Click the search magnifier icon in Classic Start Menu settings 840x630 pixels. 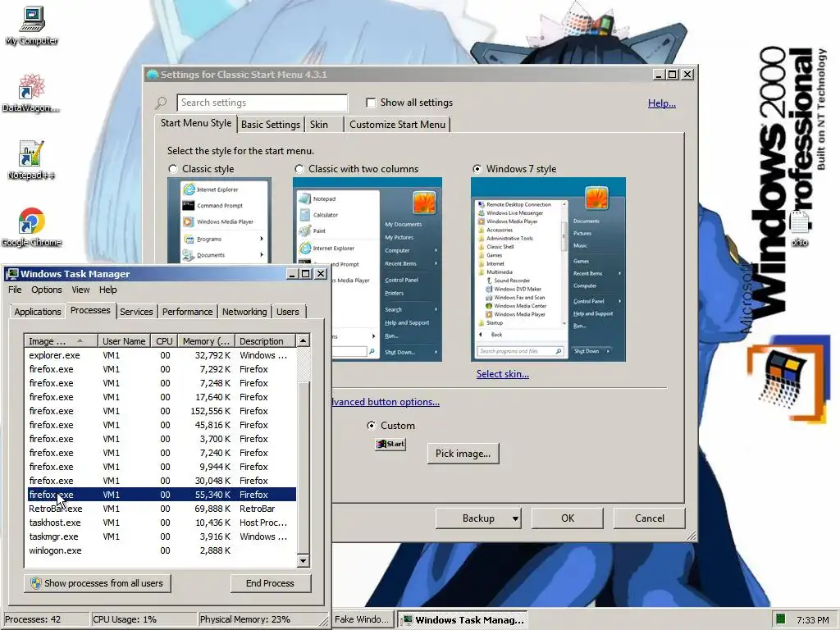click(161, 103)
